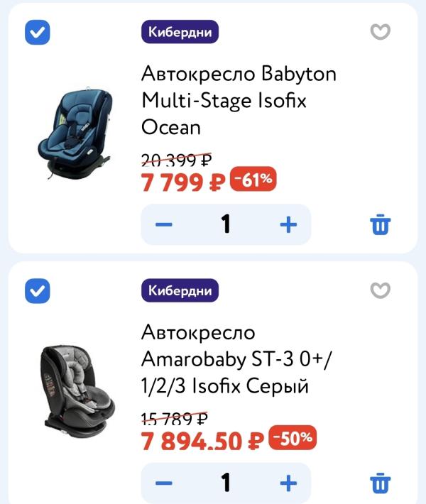Uncheck the Babyton Ocean item checkbox
The width and height of the screenshot is (426, 504).
(x=38, y=32)
